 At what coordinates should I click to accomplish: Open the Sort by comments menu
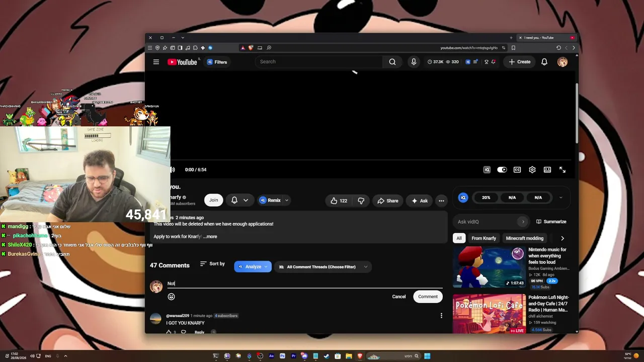pyautogui.click(x=212, y=264)
